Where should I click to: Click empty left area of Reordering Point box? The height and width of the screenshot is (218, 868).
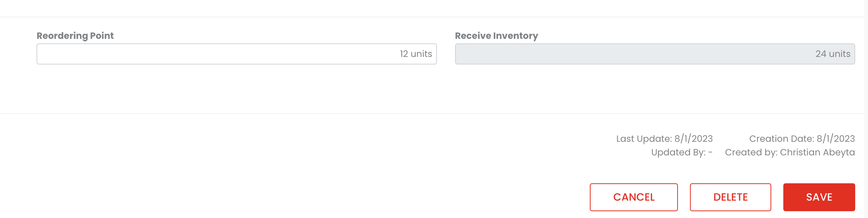click(x=113, y=54)
